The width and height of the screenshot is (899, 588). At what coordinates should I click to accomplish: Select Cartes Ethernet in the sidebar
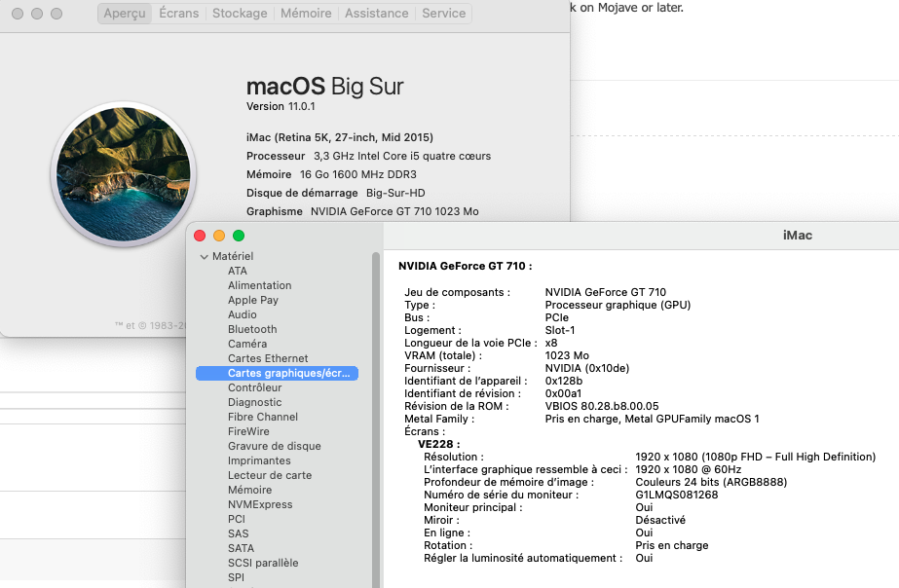[268, 358]
